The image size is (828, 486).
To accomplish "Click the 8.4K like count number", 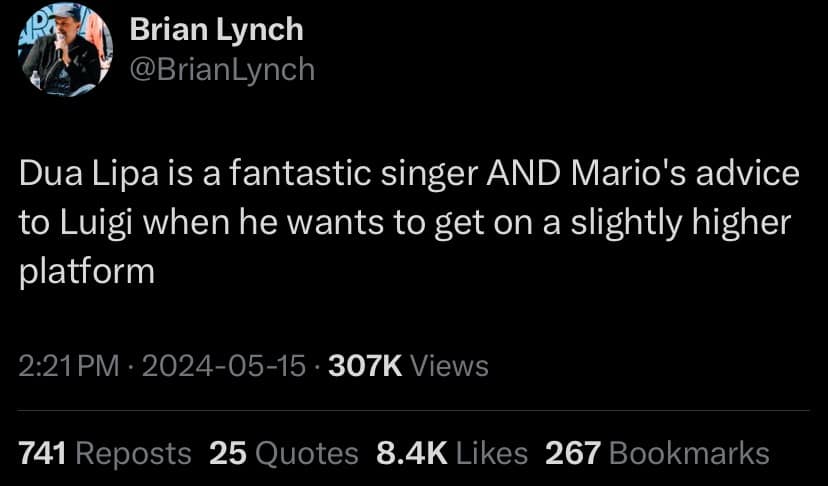I will coord(411,453).
